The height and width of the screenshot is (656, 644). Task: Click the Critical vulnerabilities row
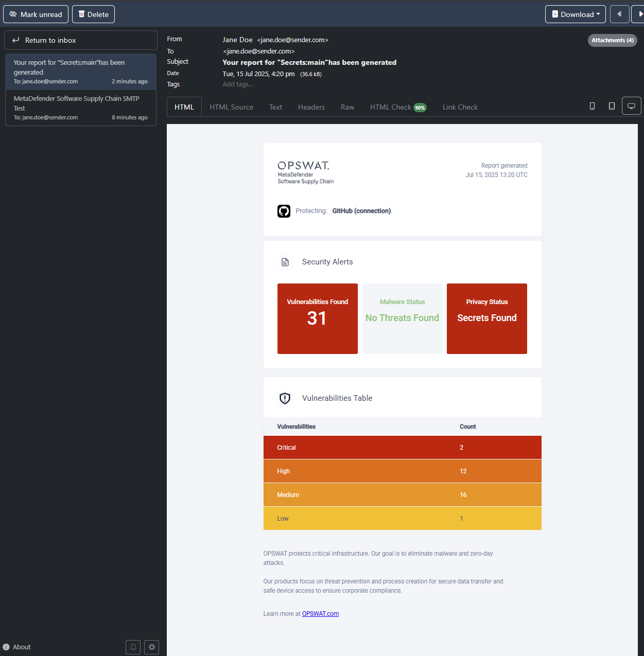[403, 448]
